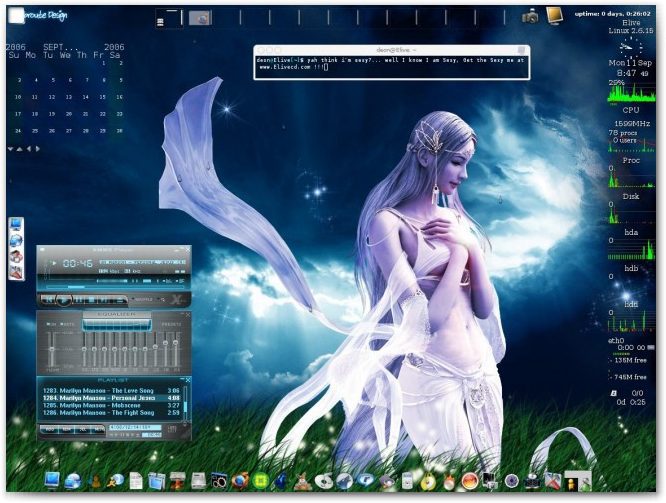Click the eth0 label in the system monitor

click(x=616, y=340)
